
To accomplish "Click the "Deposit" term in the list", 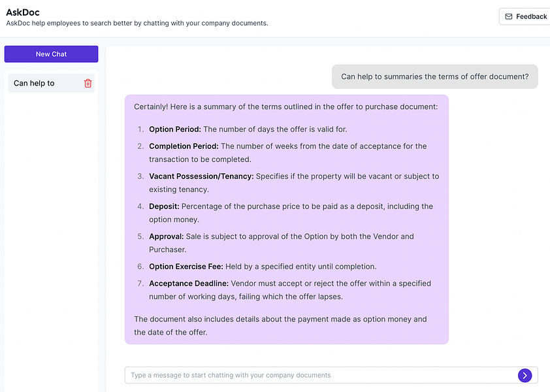I will [163, 206].
